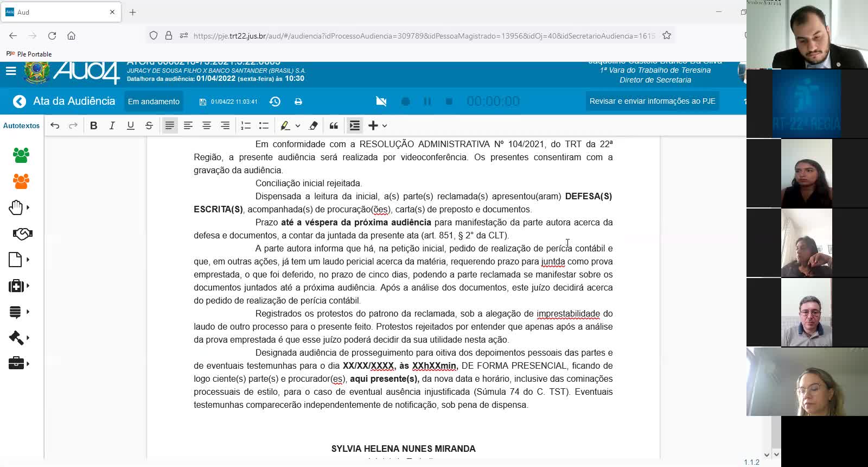This screenshot has height=467, width=868.
Task: Remove highlight with the eraser icon
Action: [314, 125]
